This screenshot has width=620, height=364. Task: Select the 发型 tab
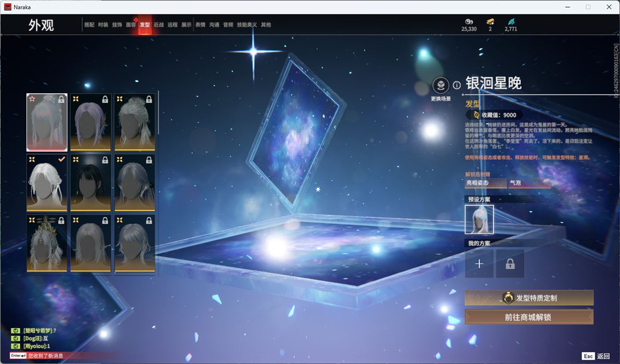145,25
